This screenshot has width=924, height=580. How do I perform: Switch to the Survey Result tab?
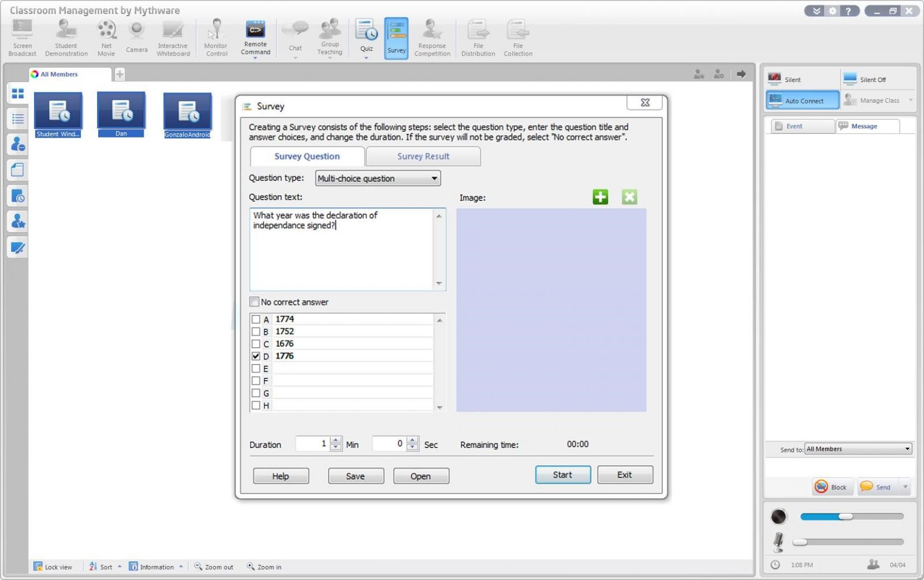point(423,157)
